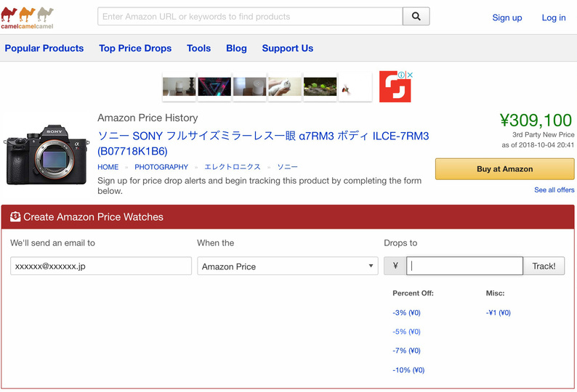Click the first ad thumbnail
577x392 pixels.
point(179,86)
